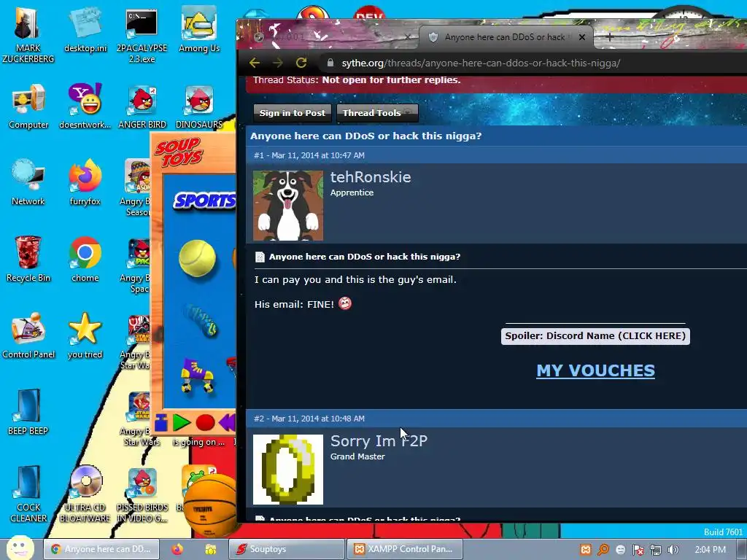Select the Computer desktop icon
The width and height of the screenshot is (747, 560).
pyautogui.click(x=28, y=106)
